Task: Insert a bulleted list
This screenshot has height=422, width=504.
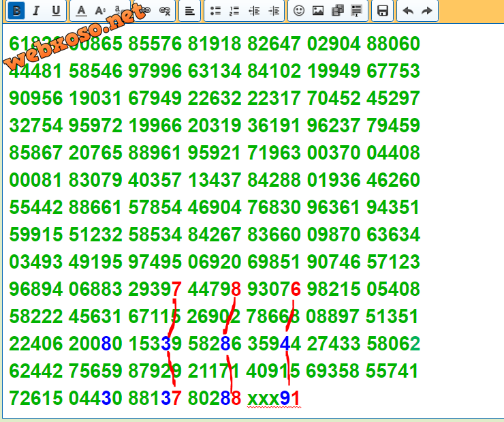Action: [216, 10]
